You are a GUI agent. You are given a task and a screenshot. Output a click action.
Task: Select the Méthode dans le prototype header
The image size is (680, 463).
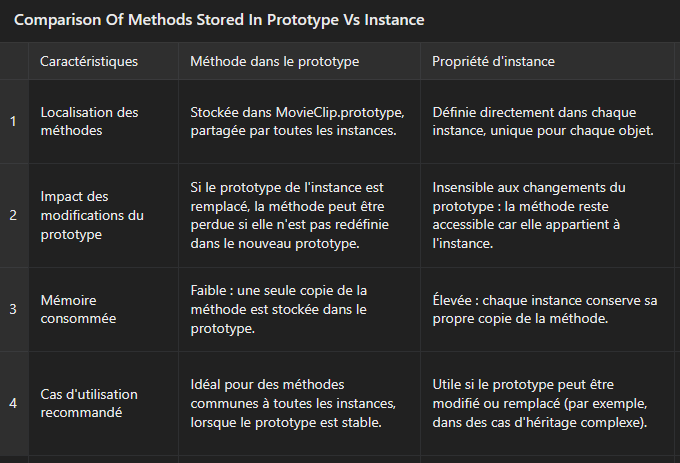point(299,61)
